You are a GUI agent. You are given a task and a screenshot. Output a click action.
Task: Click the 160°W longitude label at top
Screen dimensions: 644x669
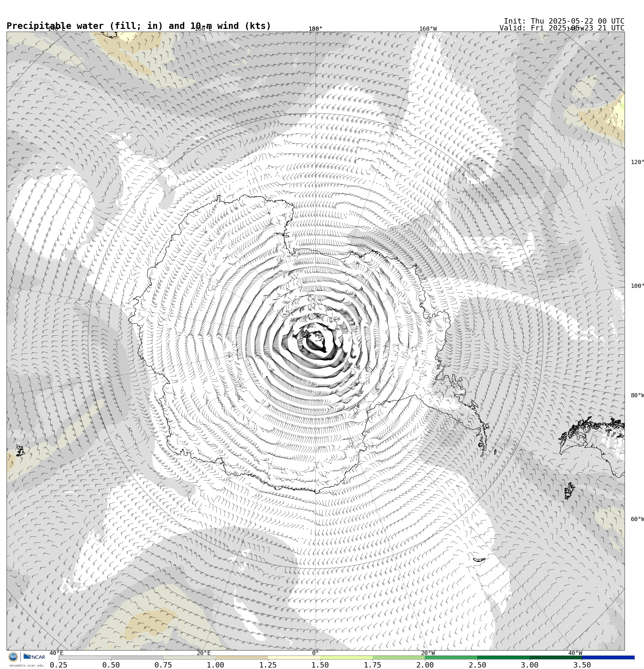tap(428, 29)
